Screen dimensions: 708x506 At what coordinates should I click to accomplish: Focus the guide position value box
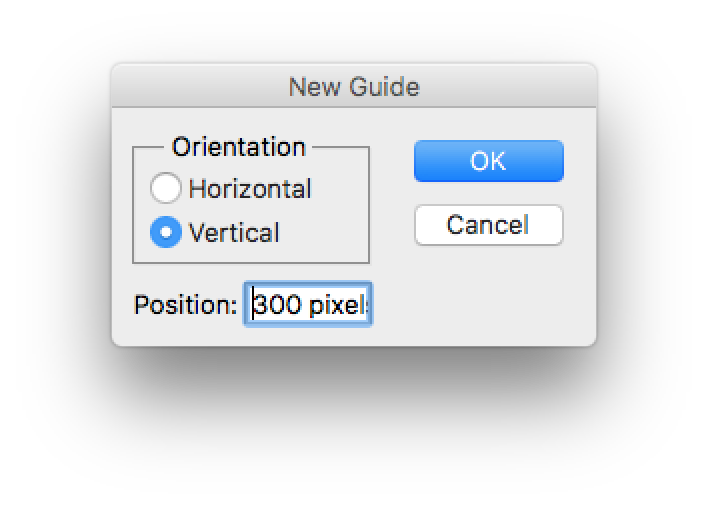click(308, 304)
